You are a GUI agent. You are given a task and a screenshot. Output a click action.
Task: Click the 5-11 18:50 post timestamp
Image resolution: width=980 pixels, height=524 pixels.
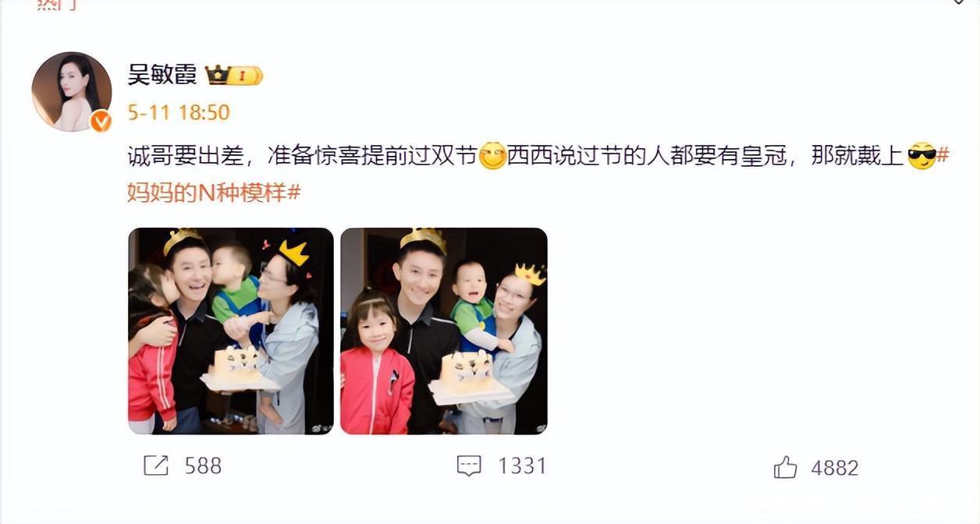tap(179, 112)
